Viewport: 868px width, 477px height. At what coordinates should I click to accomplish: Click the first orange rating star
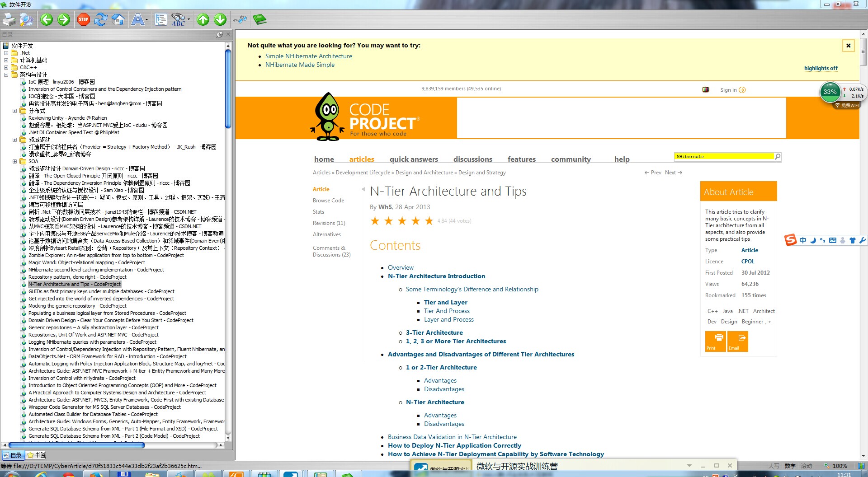click(375, 221)
